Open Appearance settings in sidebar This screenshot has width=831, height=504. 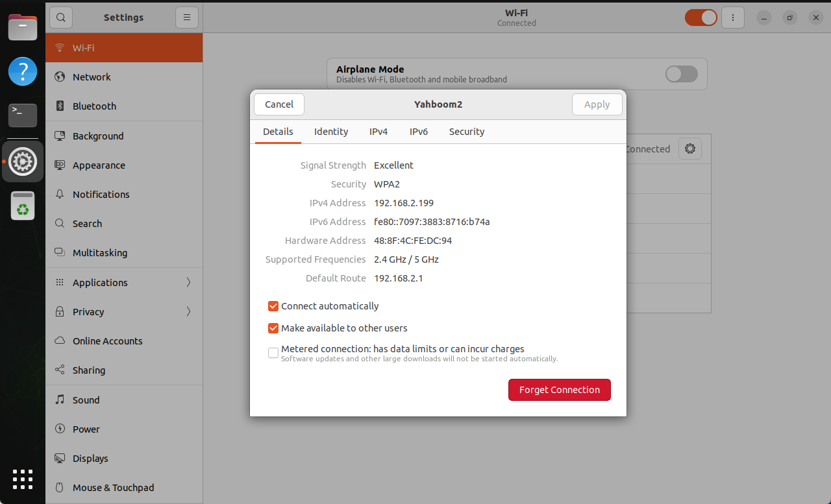pyautogui.click(x=124, y=165)
